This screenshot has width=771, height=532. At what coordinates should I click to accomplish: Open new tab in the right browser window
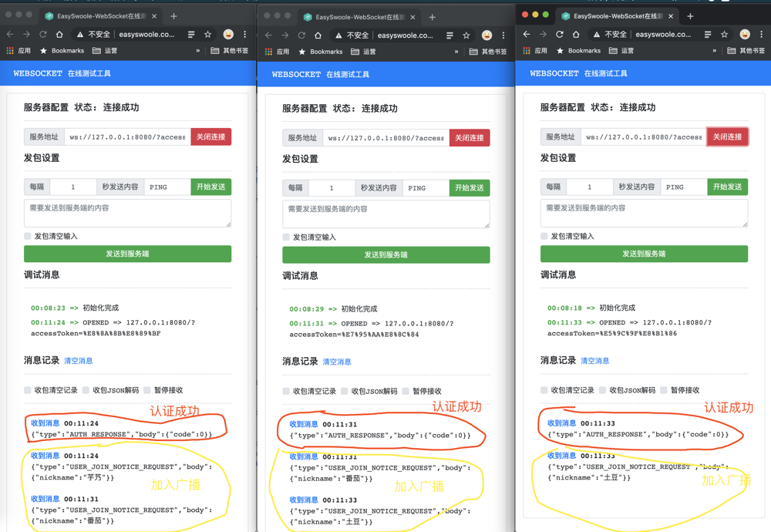click(690, 16)
